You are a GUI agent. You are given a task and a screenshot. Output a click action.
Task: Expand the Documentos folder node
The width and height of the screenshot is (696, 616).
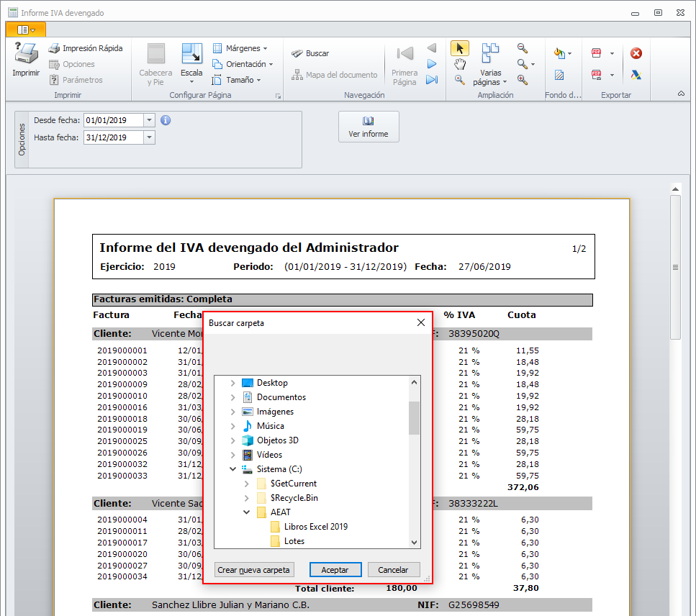[232, 397]
